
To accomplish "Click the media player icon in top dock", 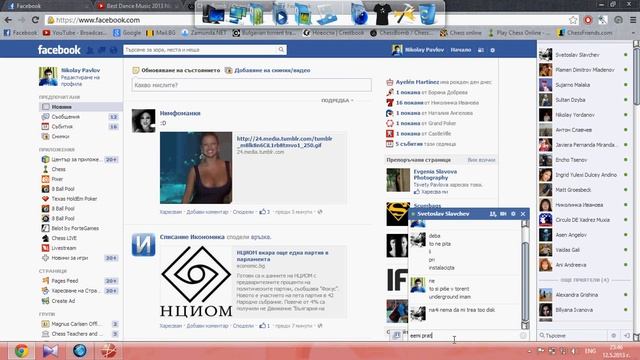I will [280, 15].
